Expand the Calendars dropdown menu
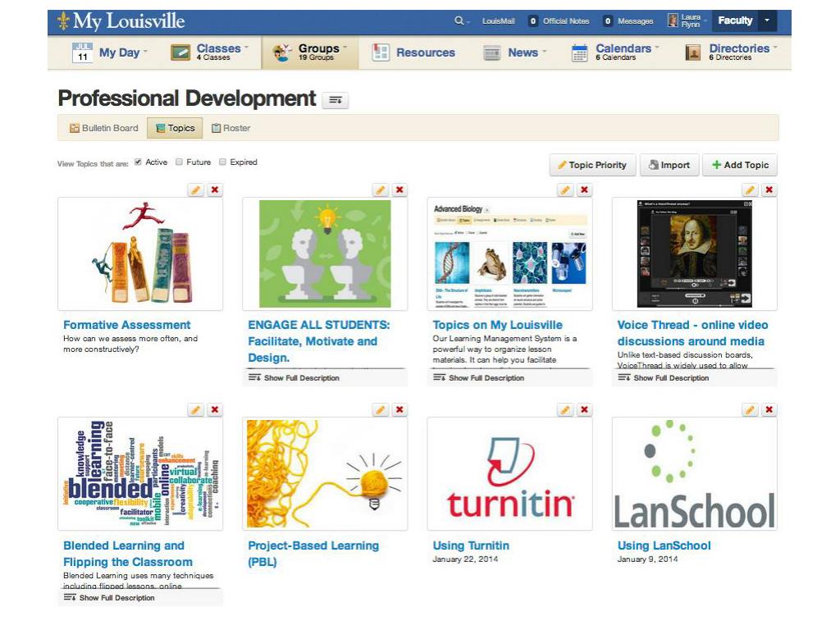 click(x=657, y=48)
